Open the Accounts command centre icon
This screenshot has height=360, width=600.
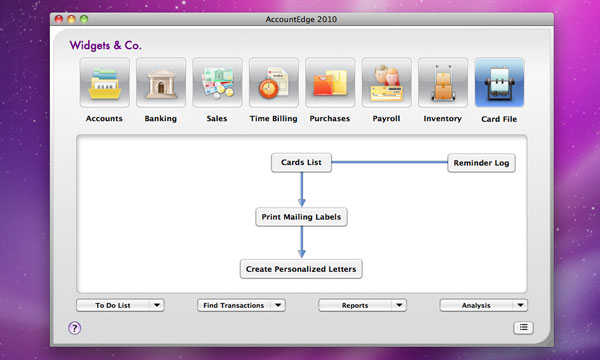click(x=104, y=83)
